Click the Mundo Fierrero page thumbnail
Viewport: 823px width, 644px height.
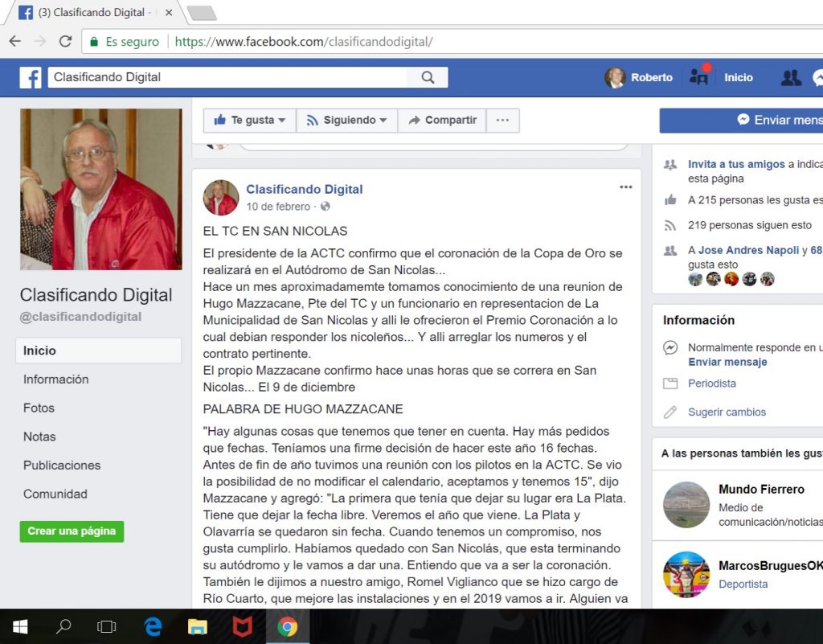tap(686, 504)
